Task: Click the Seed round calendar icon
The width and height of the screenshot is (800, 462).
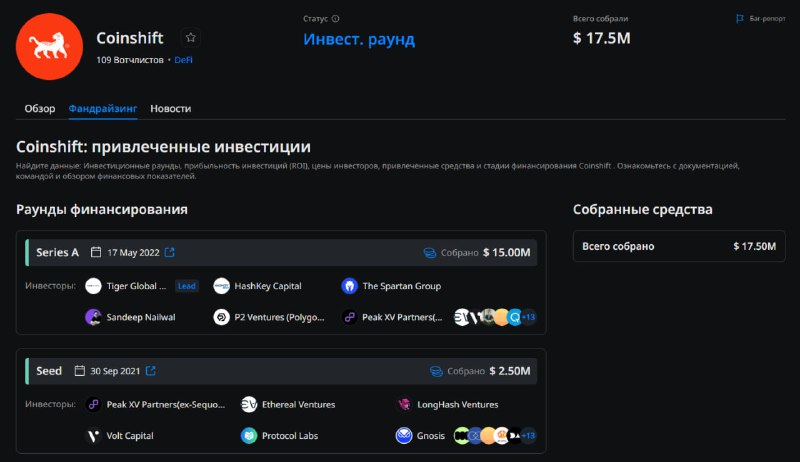Action: pos(80,371)
